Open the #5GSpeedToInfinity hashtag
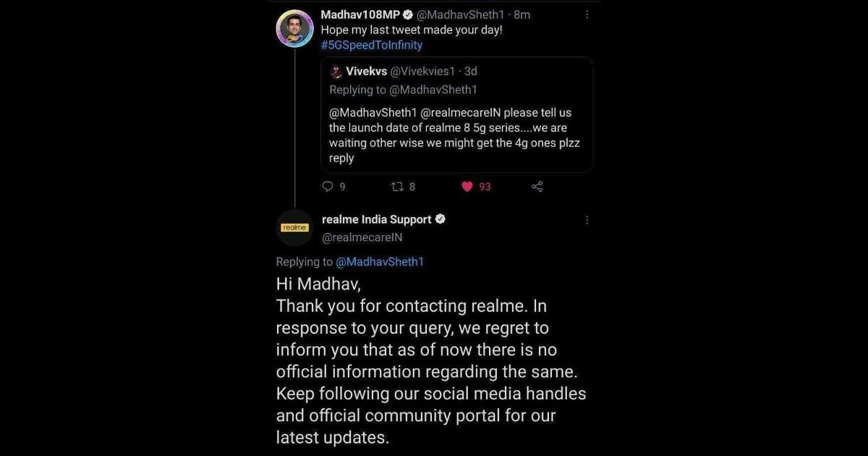Screen dimensions: 868x456 click(372, 45)
